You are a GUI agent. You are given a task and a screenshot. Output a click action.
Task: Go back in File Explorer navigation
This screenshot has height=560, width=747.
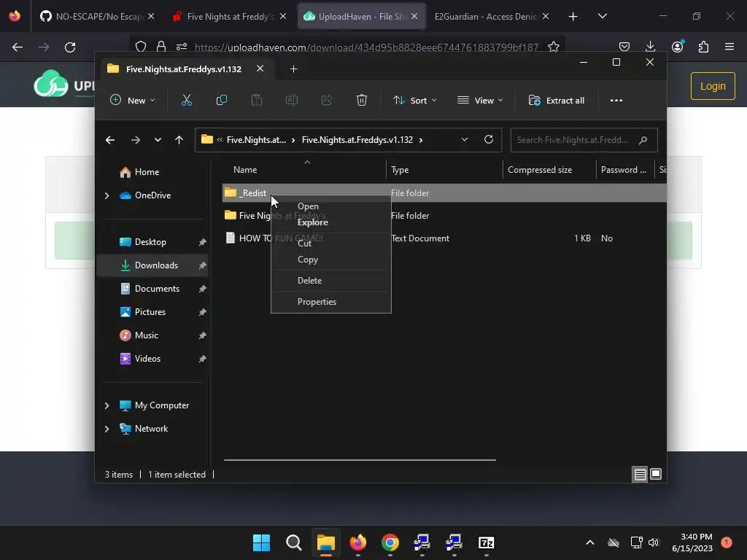tap(110, 140)
